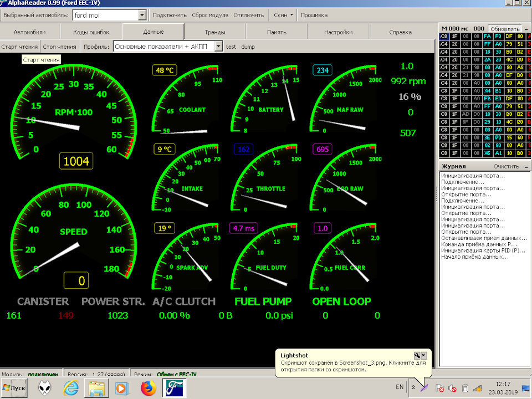Click the 'dump' toolbar link
532x399 pixels.
pyautogui.click(x=248, y=47)
